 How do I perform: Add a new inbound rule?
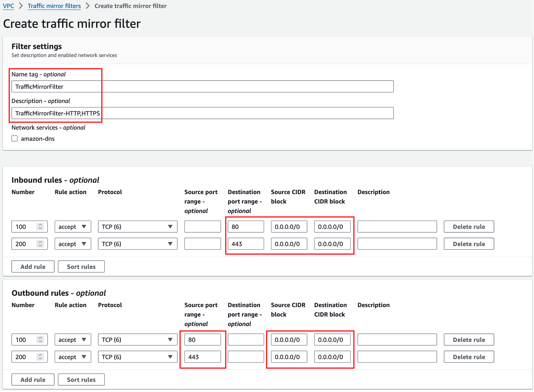pos(33,266)
